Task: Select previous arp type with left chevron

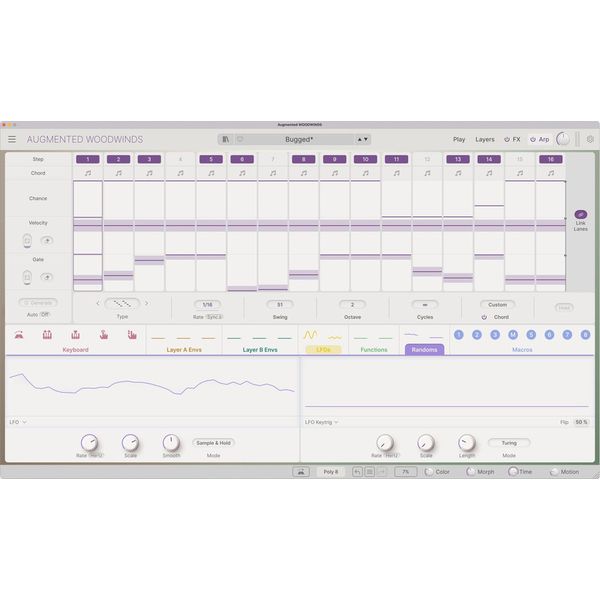Action: 98,303
